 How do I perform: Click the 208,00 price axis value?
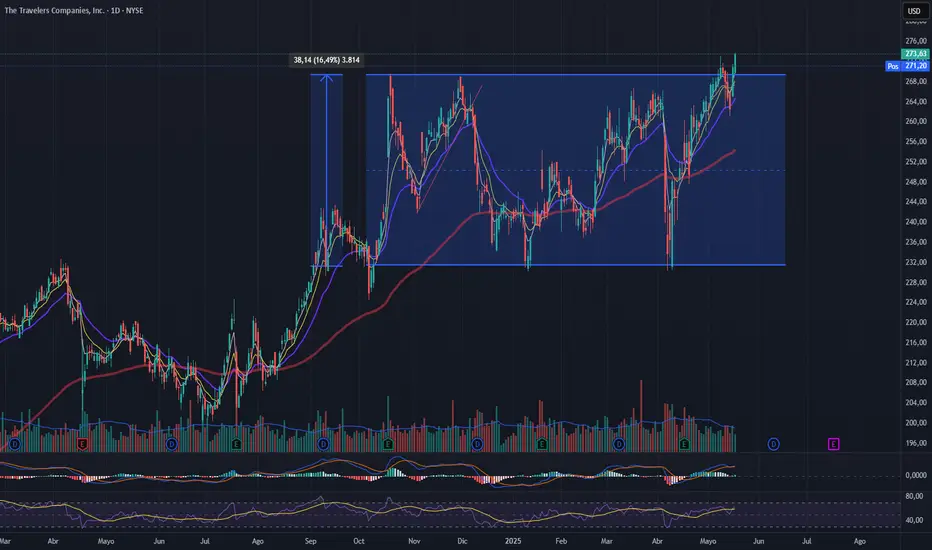click(915, 382)
